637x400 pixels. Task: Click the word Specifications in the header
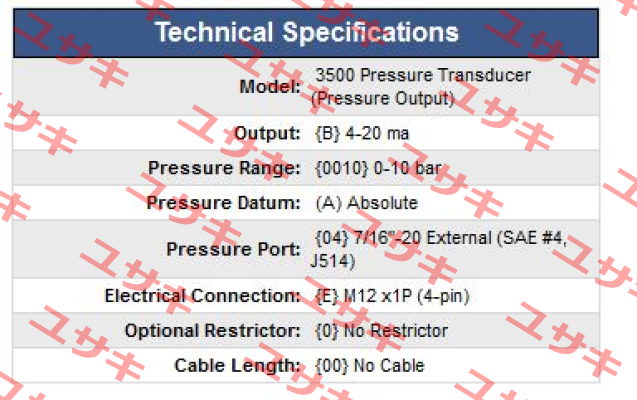coord(370,33)
